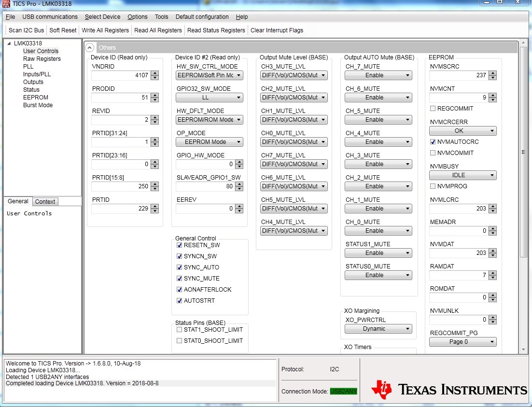Screen dimensions: 532x407
Task: Toggle the SYNCN_SW checkbox
Action: pyautogui.click(x=180, y=256)
